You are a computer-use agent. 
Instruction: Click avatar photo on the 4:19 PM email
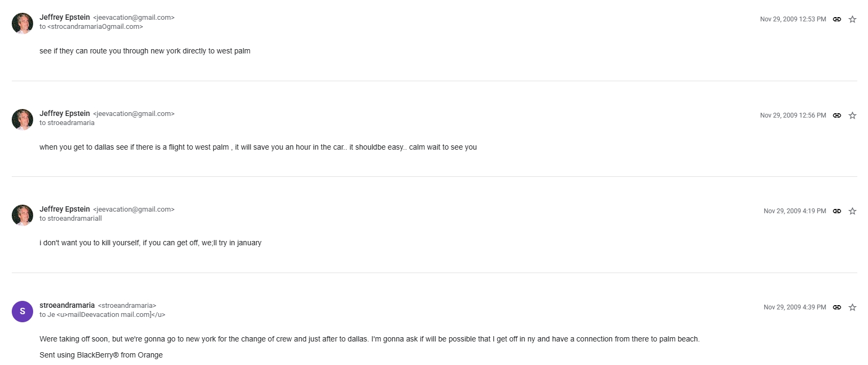click(x=22, y=215)
